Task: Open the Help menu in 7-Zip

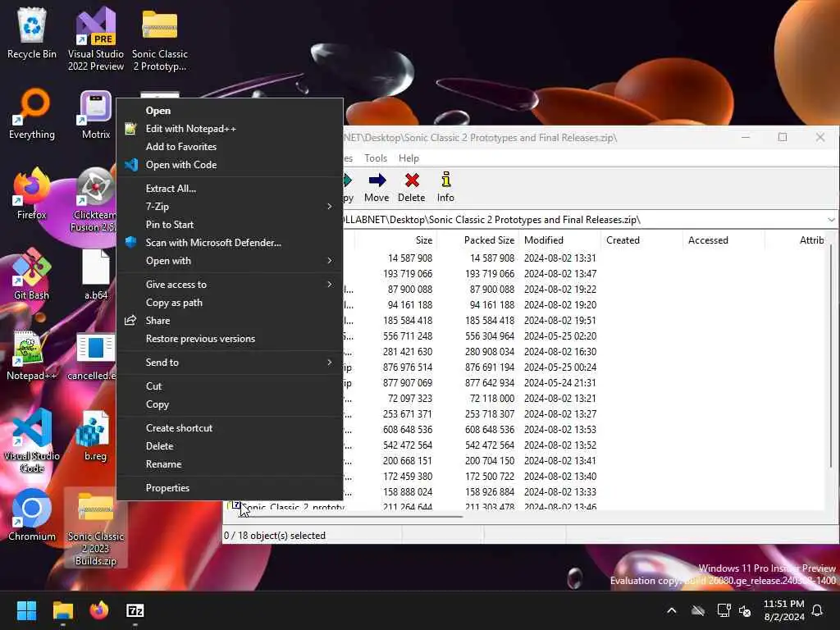Action: click(409, 158)
